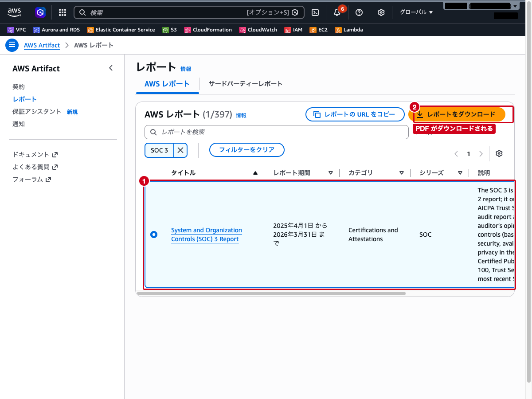This screenshot has height=399, width=532.
Task: Open notifications bell with 6 badge
Action: 337,12
